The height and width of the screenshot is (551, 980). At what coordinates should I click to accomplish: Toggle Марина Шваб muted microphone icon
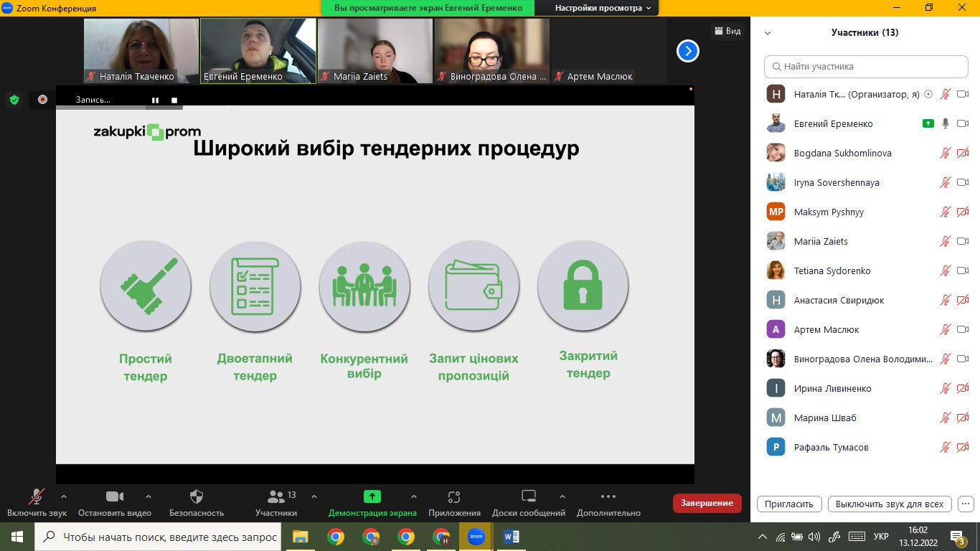coord(946,418)
